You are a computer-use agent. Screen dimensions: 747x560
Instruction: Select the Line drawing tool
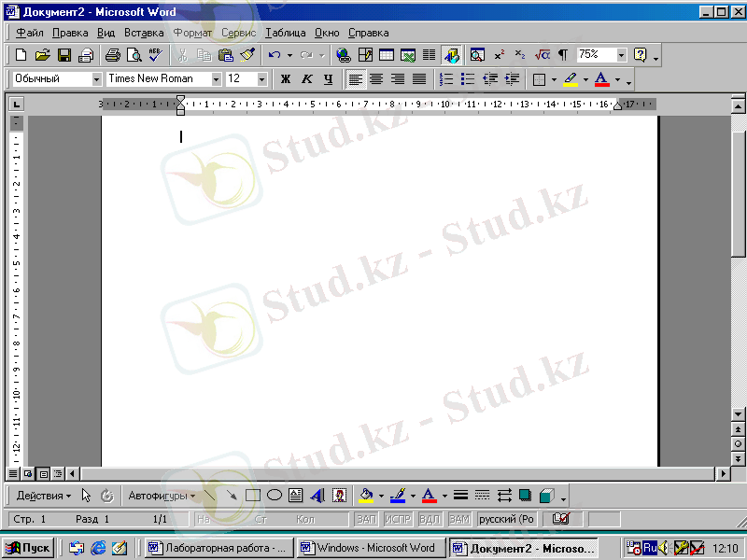click(210, 496)
